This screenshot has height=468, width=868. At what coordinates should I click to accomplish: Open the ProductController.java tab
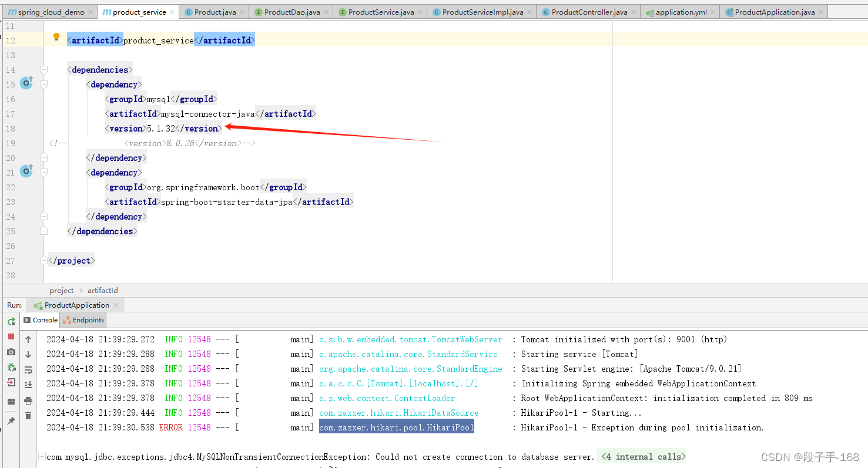pos(589,12)
